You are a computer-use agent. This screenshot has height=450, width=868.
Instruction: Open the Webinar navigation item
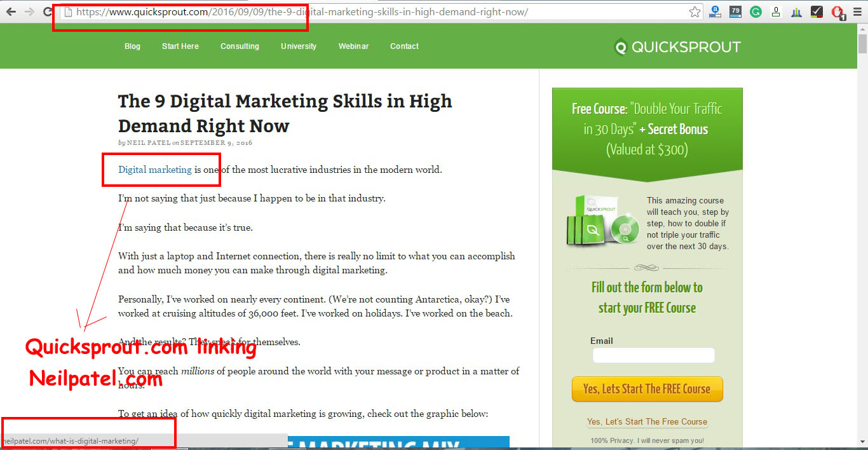[353, 46]
